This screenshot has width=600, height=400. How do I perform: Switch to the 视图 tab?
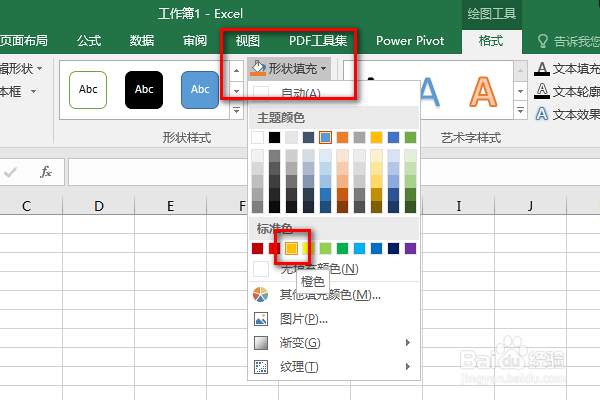click(x=248, y=41)
